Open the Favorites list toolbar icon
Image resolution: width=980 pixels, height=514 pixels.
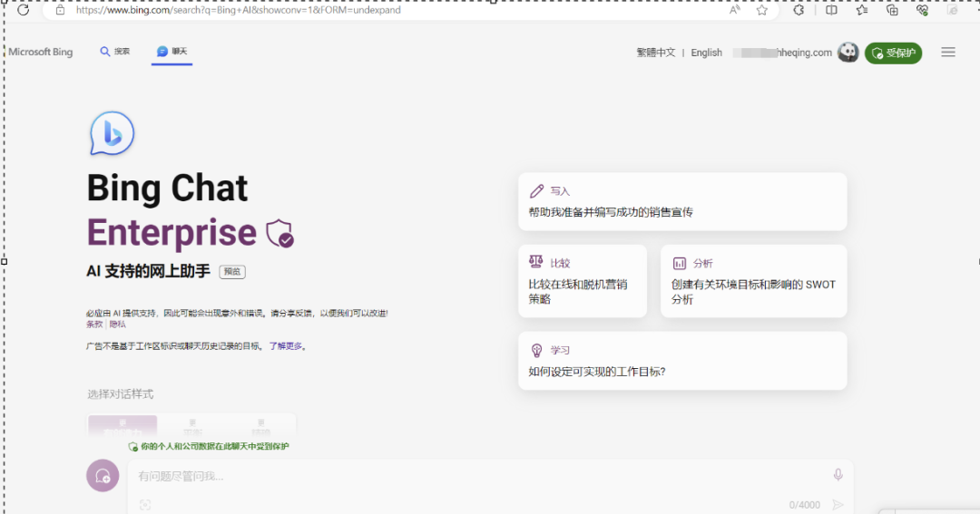pos(862,10)
